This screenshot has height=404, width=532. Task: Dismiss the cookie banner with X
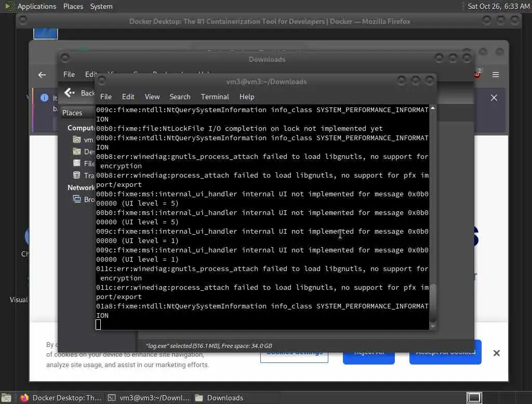tap(496, 353)
